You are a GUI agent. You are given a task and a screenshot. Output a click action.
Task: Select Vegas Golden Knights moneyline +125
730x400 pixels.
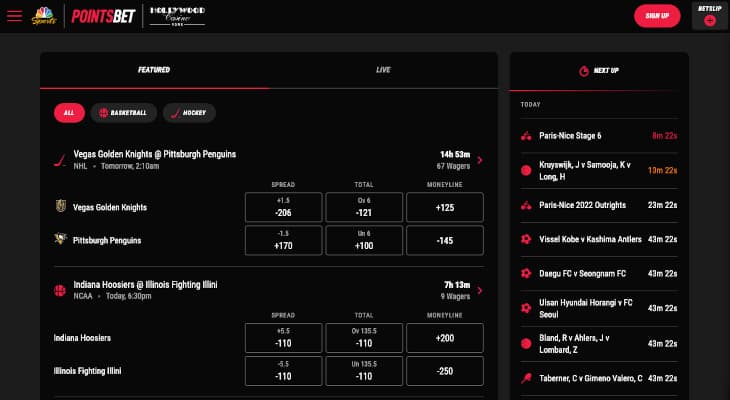point(445,207)
